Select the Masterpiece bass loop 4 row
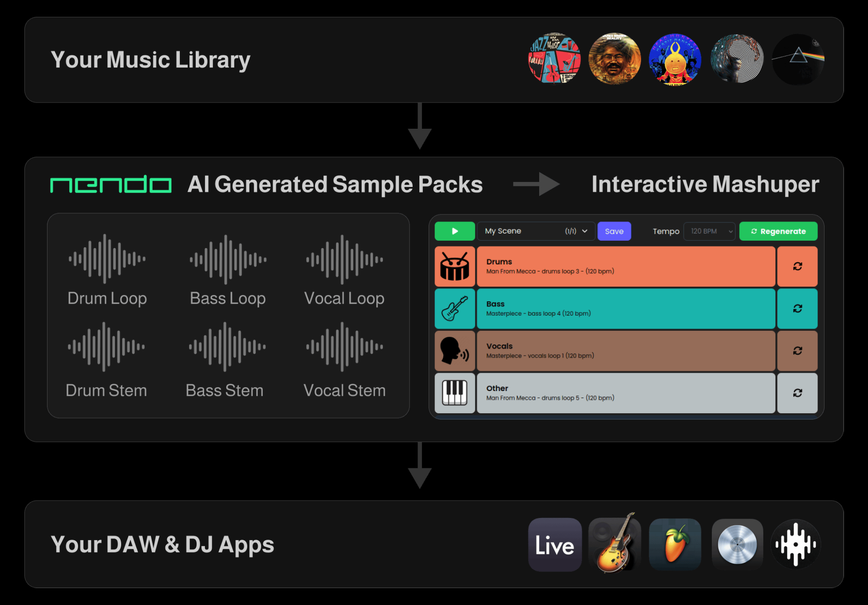Viewport: 868px width, 605px height. pyautogui.click(x=626, y=309)
